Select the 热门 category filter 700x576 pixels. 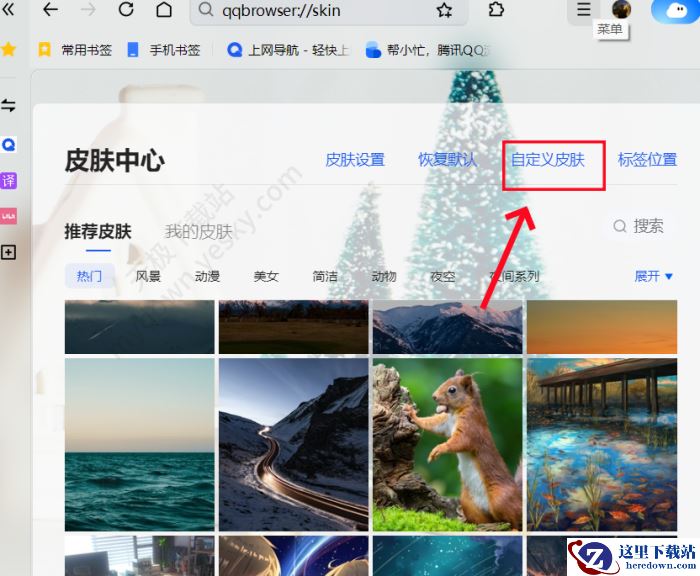pyautogui.click(x=89, y=276)
